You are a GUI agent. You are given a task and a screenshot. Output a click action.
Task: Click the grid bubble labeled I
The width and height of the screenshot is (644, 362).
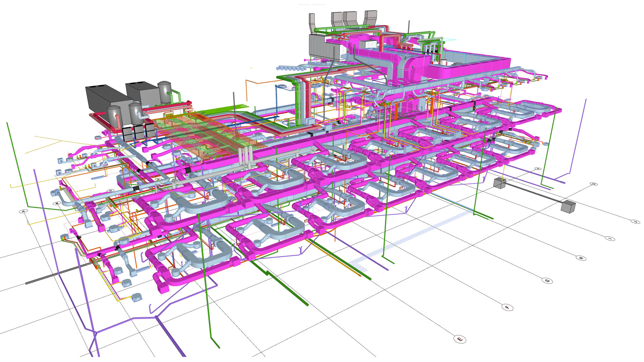610,238
